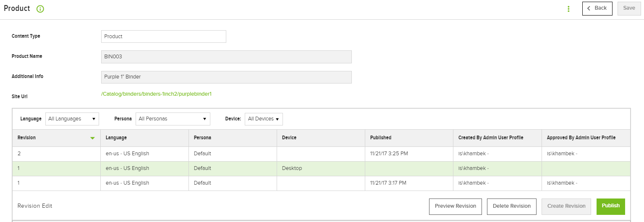Open the purplebinder1 site URL link
Screen dimensions: 644x222
[x=156, y=94]
